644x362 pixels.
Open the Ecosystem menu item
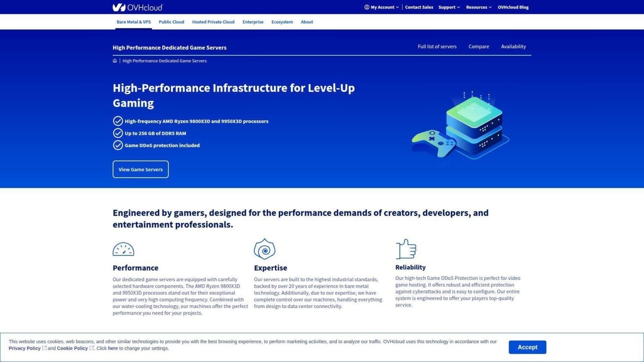click(282, 22)
